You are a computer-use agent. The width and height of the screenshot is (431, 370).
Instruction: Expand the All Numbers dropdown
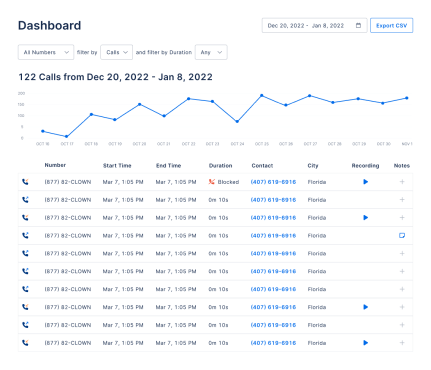click(46, 52)
